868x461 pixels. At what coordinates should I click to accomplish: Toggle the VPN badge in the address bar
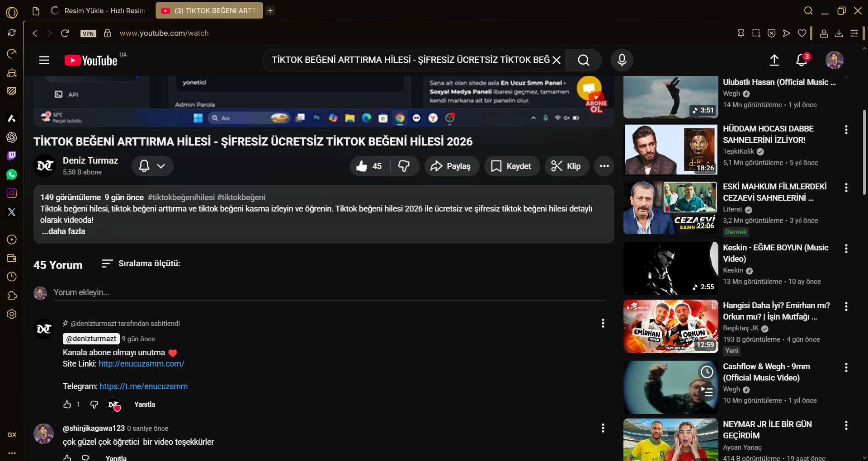pyautogui.click(x=88, y=33)
